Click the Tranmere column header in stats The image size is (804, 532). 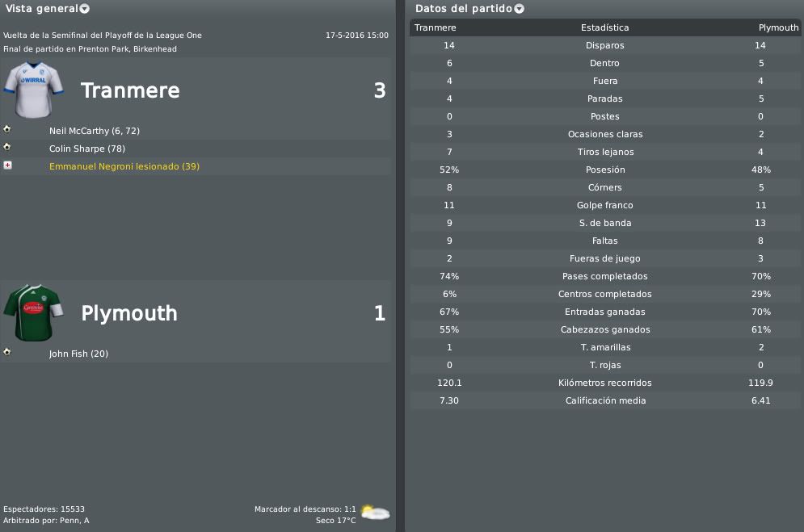[435, 27]
